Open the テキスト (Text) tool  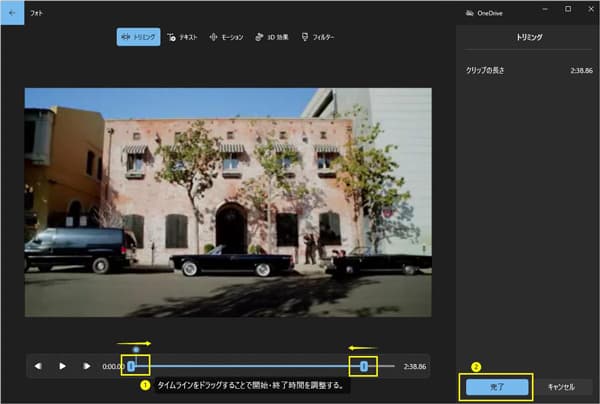pos(183,37)
